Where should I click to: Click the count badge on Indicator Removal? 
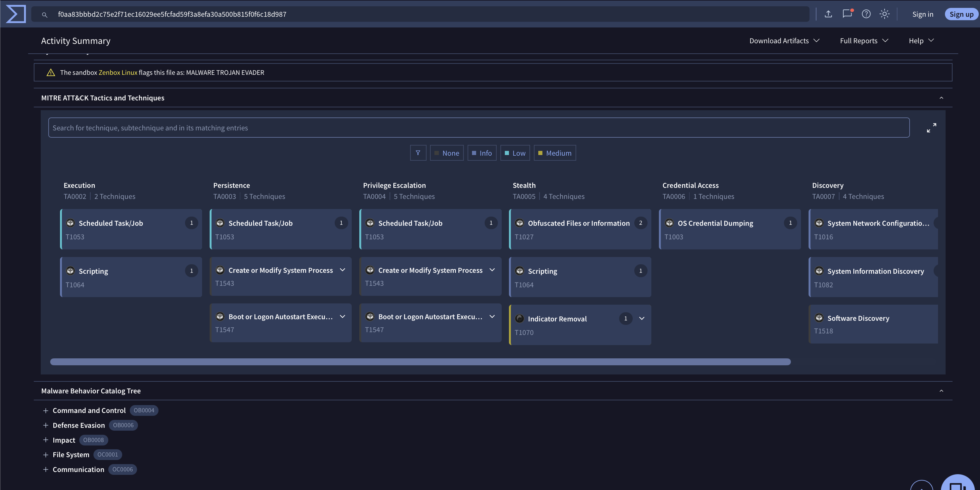point(625,319)
